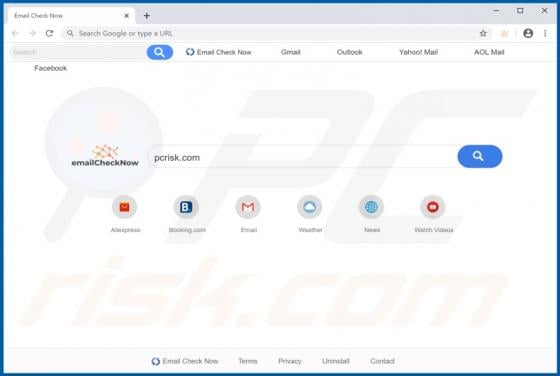Open the Outlook toolbar link
Viewport: 560px width, 376px height.
[x=349, y=52]
